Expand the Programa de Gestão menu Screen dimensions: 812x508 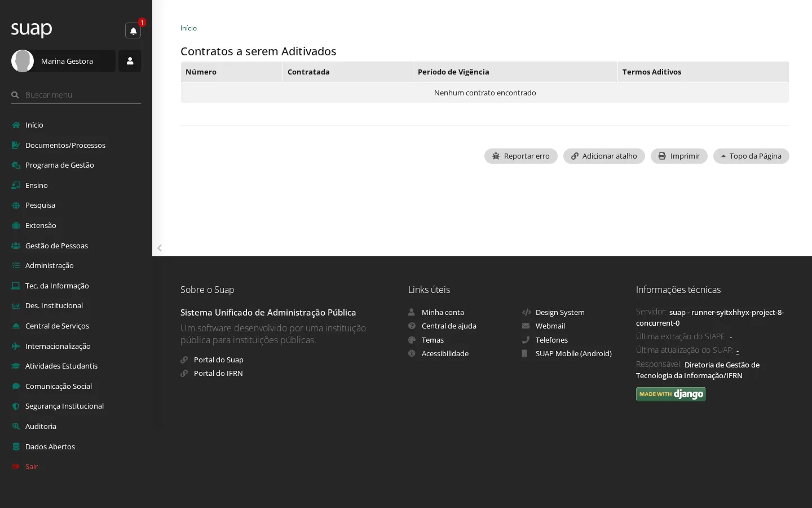pyautogui.click(x=76, y=165)
